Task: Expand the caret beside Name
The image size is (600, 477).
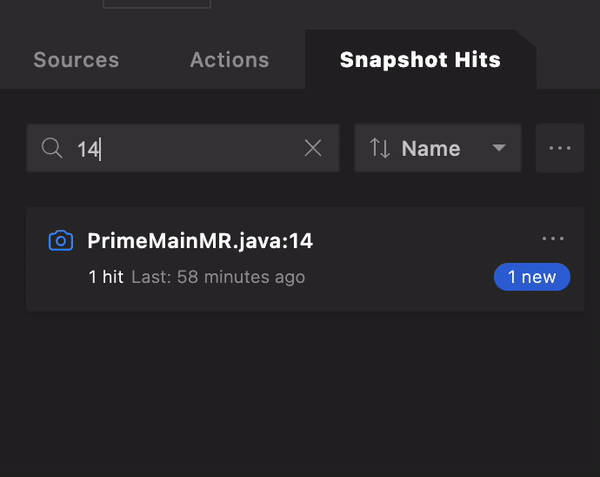Action: 499,149
